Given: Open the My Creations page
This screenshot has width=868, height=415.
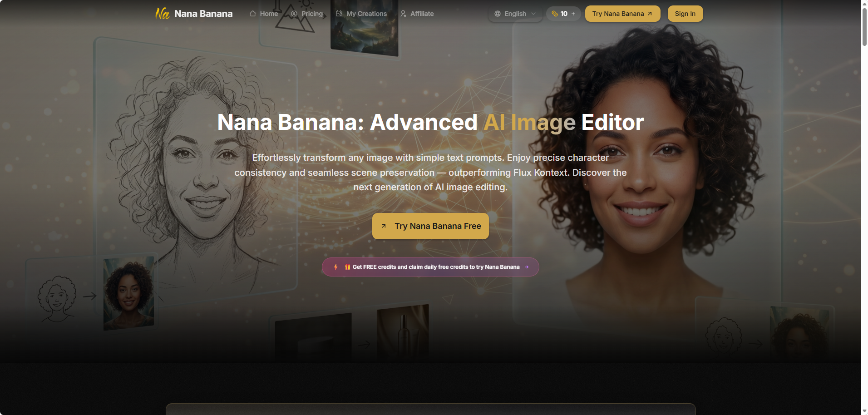Looking at the screenshot, I should coord(361,14).
